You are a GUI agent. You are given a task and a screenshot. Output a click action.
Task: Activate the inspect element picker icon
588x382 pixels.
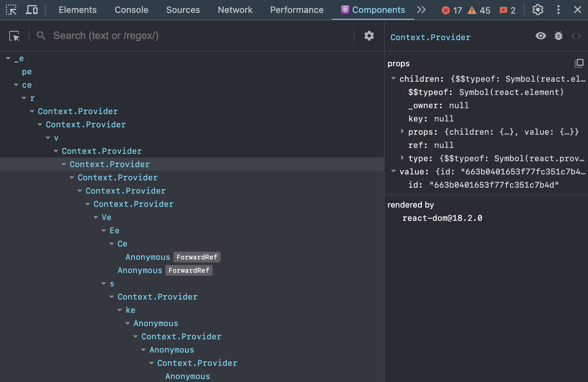11,10
